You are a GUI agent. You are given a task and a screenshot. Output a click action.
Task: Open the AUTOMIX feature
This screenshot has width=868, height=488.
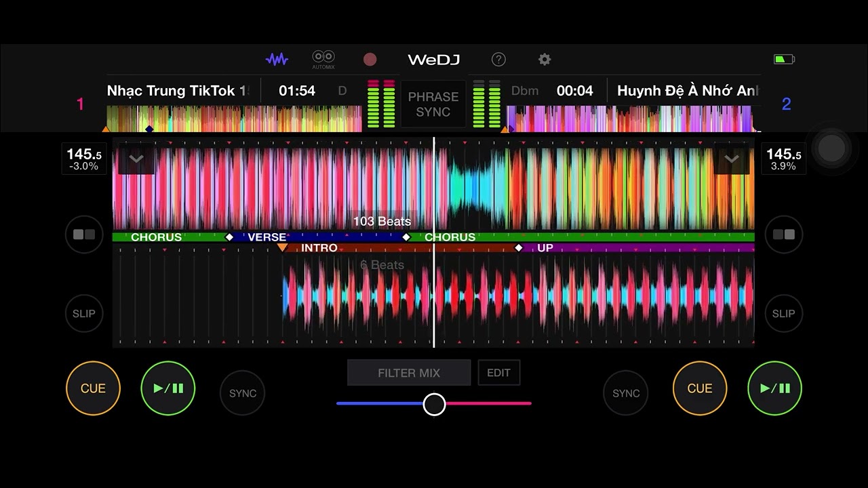point(323,60)
